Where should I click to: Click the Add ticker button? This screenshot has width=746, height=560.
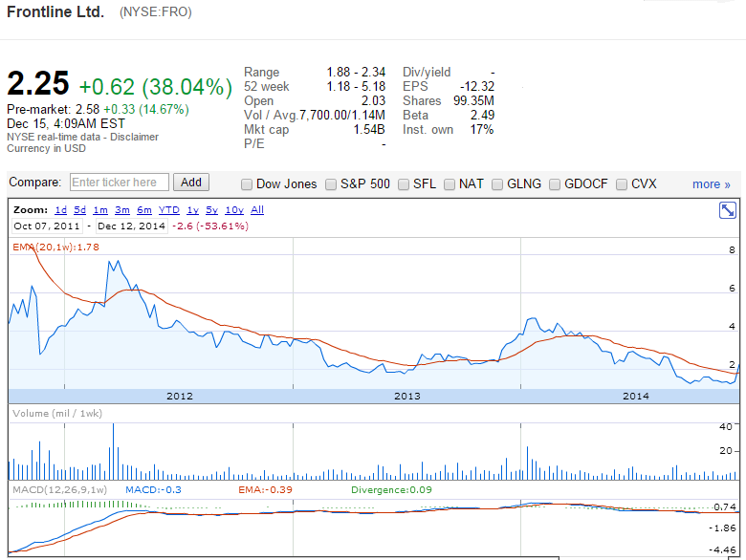190,183
